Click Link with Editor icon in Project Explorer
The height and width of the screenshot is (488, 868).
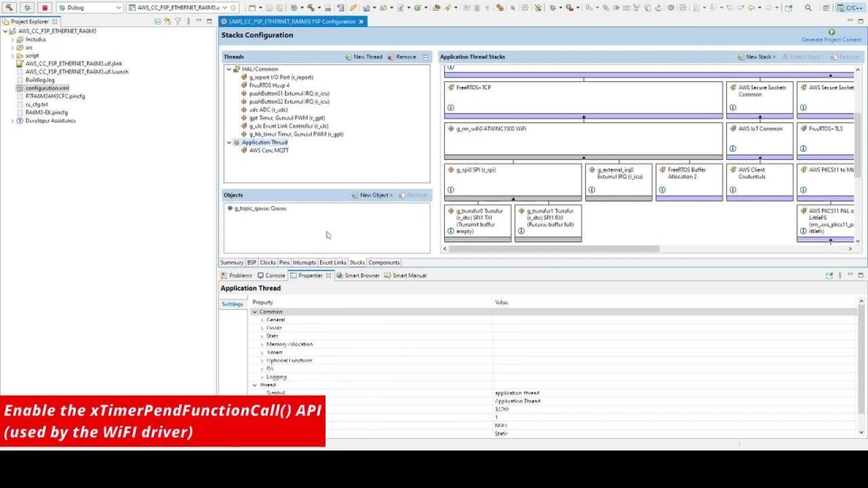168,22
